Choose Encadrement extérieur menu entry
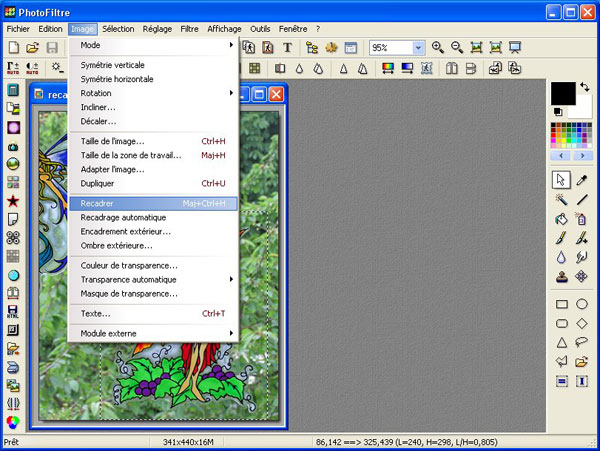 tap(153, 232)
